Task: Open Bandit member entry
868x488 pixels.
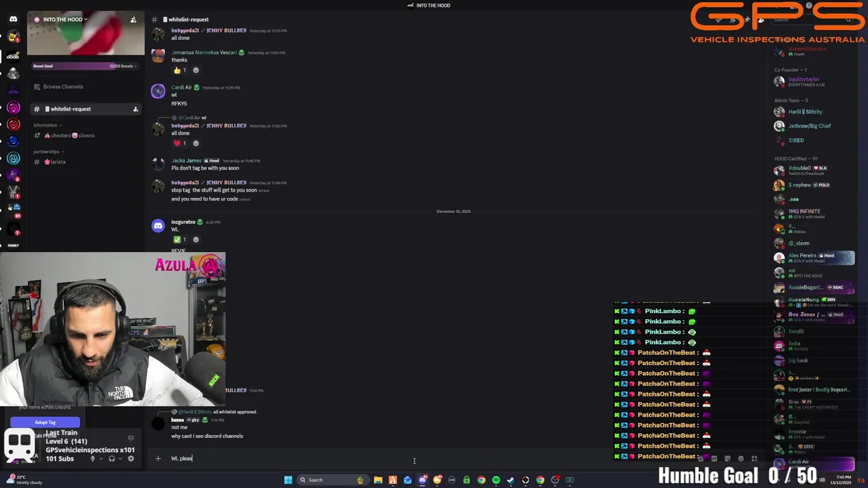Action: pos(813,331)
